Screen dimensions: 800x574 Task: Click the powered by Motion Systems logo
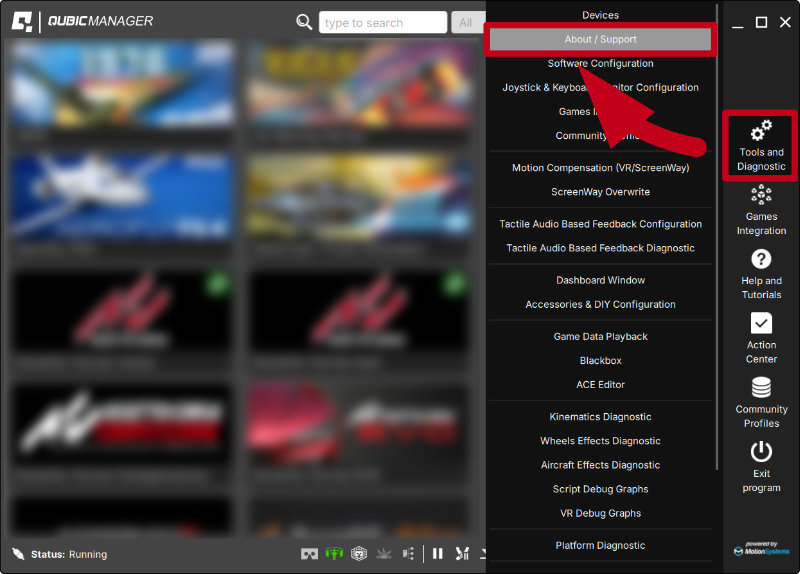coord(761,548)
